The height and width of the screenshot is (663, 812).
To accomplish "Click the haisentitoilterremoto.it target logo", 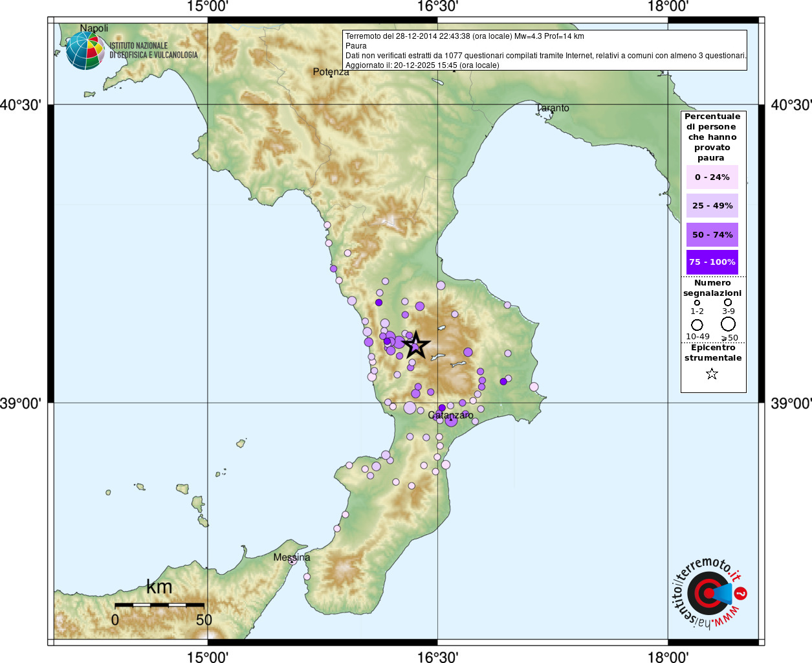I will 708,593.
